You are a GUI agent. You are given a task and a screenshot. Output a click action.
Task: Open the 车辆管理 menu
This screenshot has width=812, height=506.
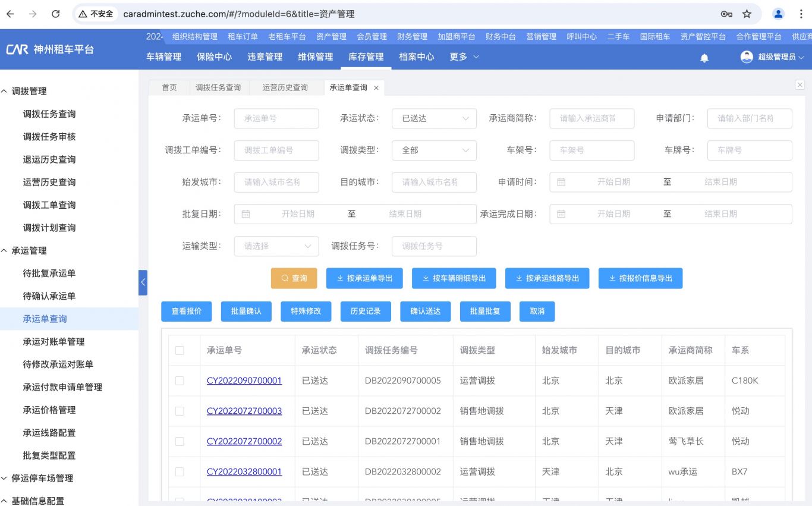pos(163,57)
